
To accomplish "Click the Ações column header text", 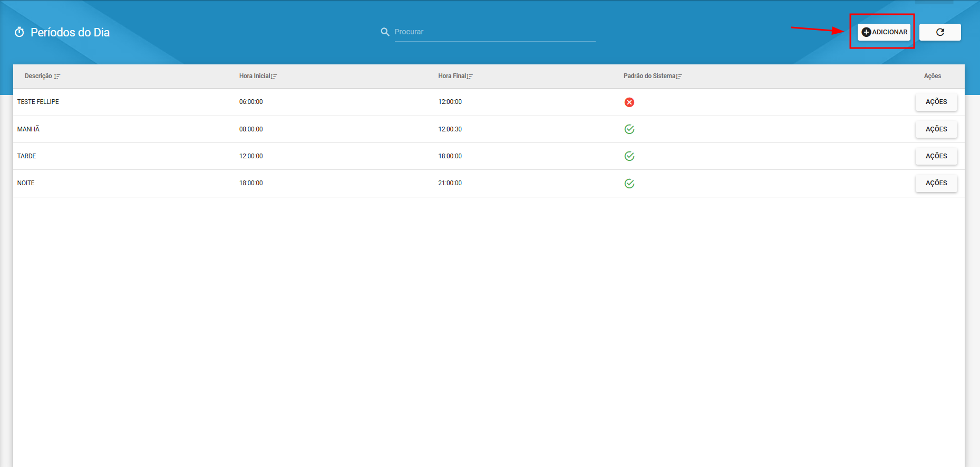I will click(933, 76).
